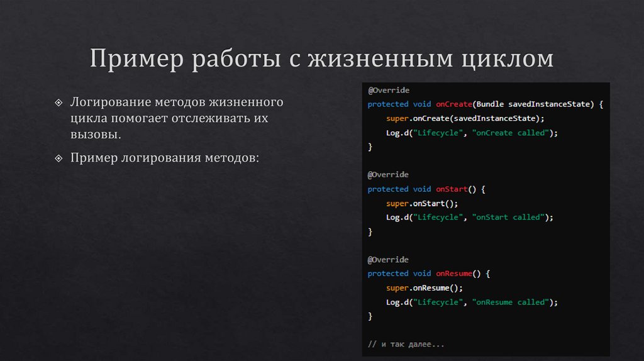The width and height of the screenshot is (644, 361).
Task: Click the "protected void onCreate" method signature line
Action: [x=485, y=104]
